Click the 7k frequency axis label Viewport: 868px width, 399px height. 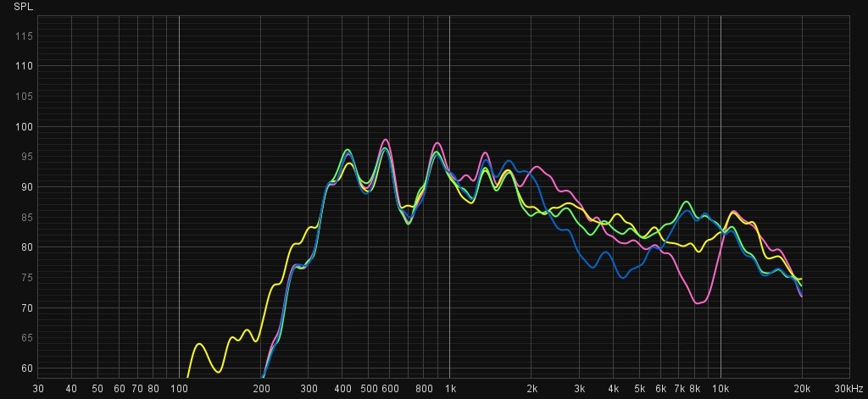(x=679, y=389)
